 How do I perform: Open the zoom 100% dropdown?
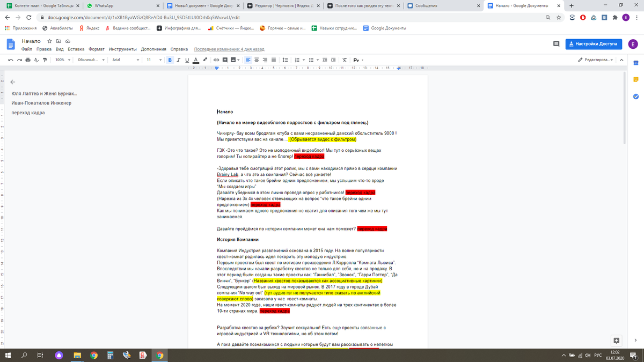62,60
